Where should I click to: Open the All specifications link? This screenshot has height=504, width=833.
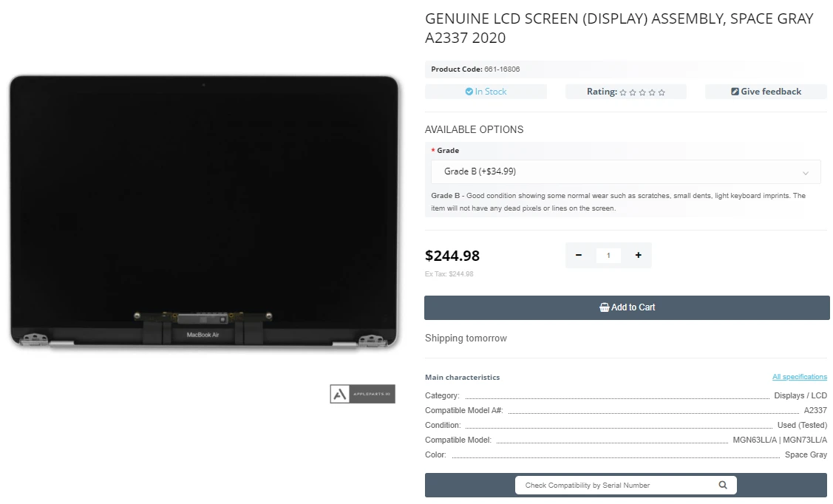800,376
